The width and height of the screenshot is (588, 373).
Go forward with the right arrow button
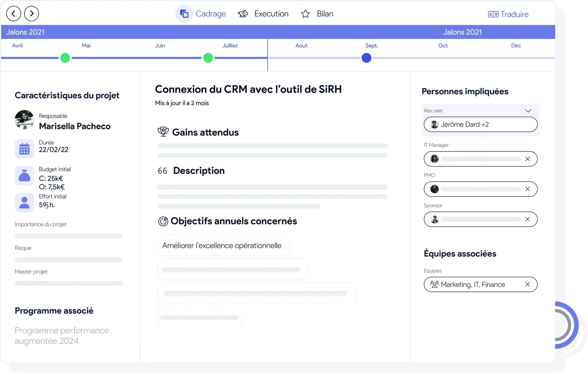[32, 14]
